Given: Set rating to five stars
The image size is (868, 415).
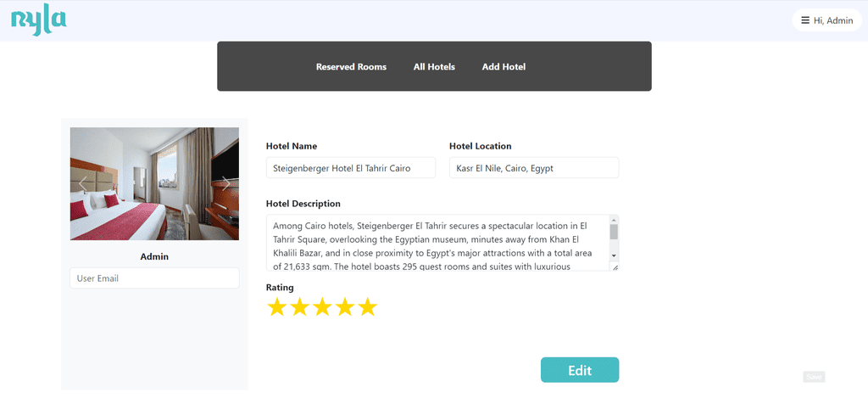Looking at the screenshot, I should coord(367,306).
